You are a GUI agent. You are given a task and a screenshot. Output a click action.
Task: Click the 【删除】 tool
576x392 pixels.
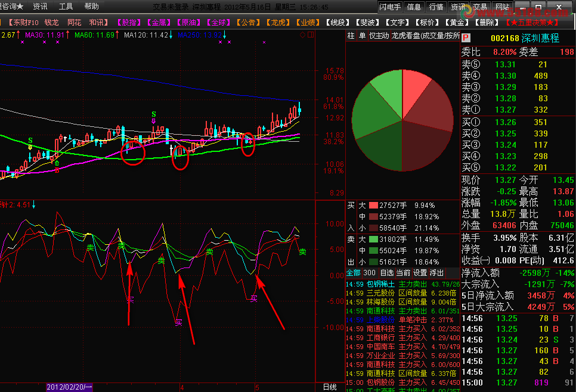(x=487, y=23)
